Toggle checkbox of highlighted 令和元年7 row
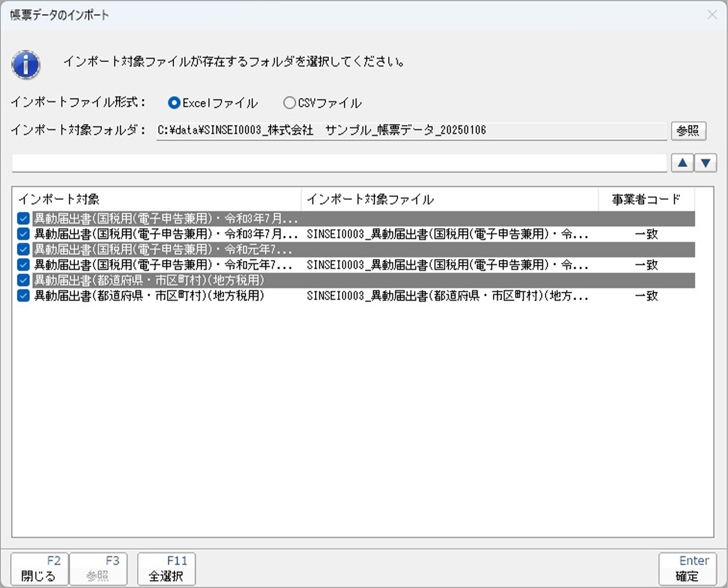The height and width of the screenshot is (588, 728). click(23, 249)
